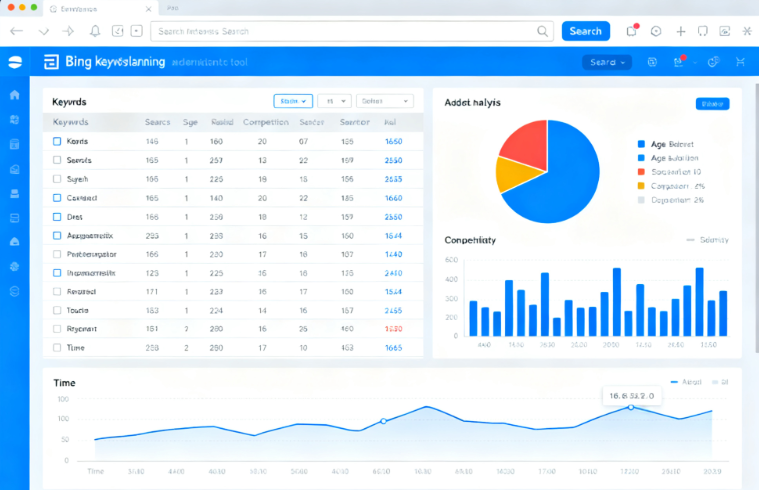Click the down chevron in browser toolbar

44,32
